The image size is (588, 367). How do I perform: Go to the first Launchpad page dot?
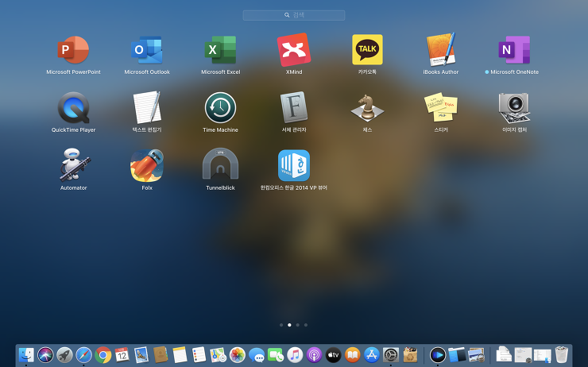(281, 325)
